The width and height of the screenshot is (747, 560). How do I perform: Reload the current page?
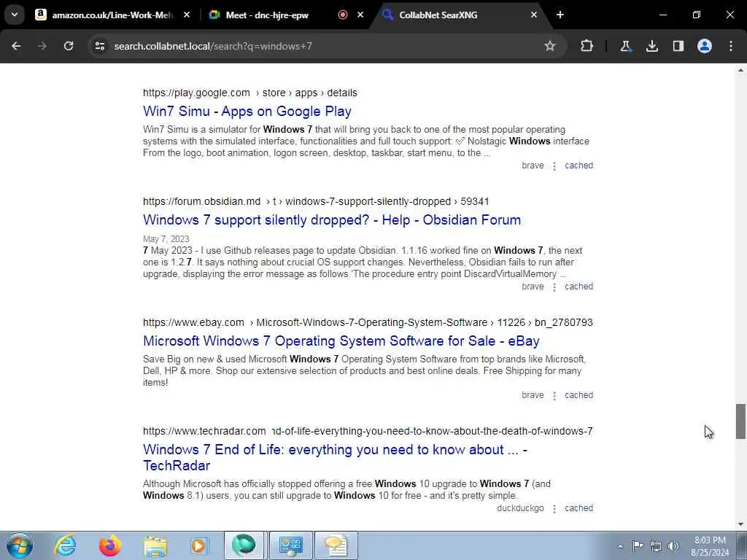point(69,46)
